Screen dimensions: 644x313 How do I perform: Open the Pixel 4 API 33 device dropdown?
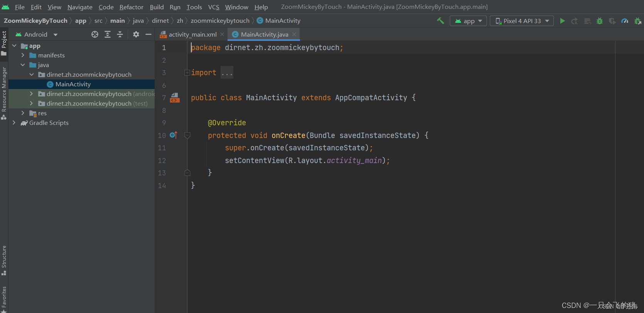point(522,21)
